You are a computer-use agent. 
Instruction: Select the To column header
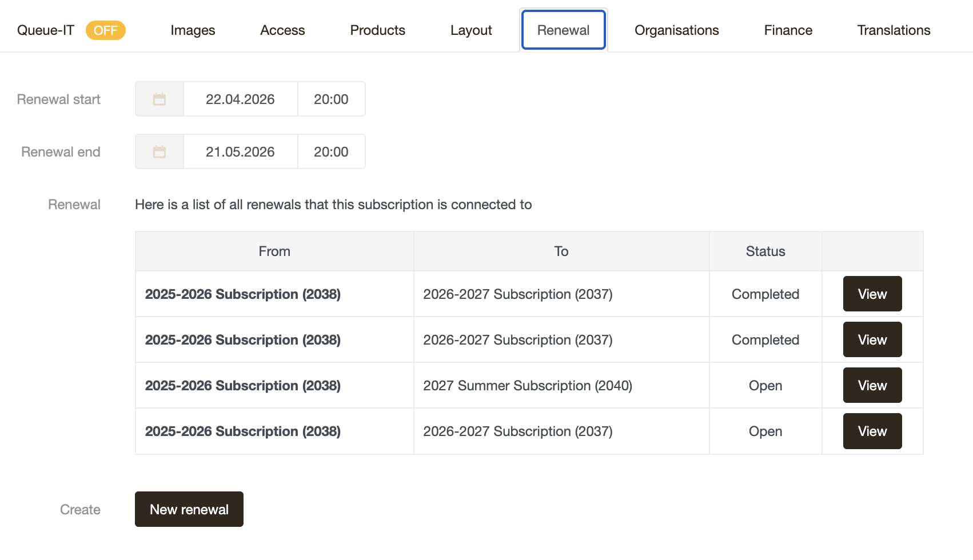click(x=561, y=251)
